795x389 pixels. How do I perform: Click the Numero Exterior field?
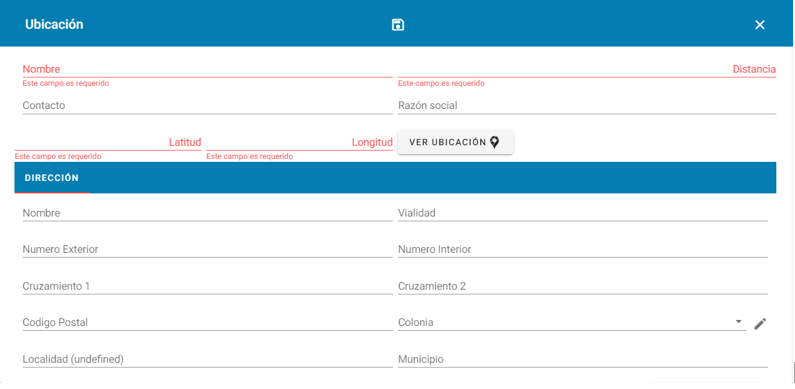coord(207,250)
